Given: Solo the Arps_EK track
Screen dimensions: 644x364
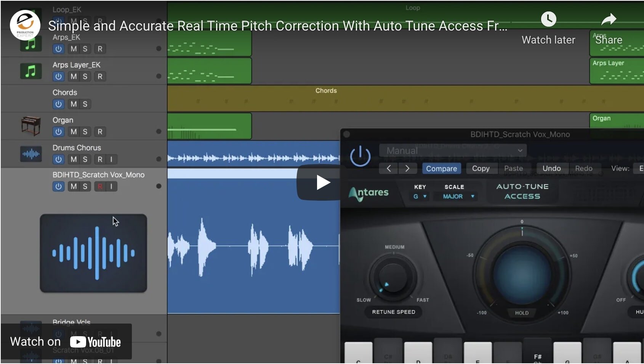Looking at the screenshot, I should click(85, 49).
